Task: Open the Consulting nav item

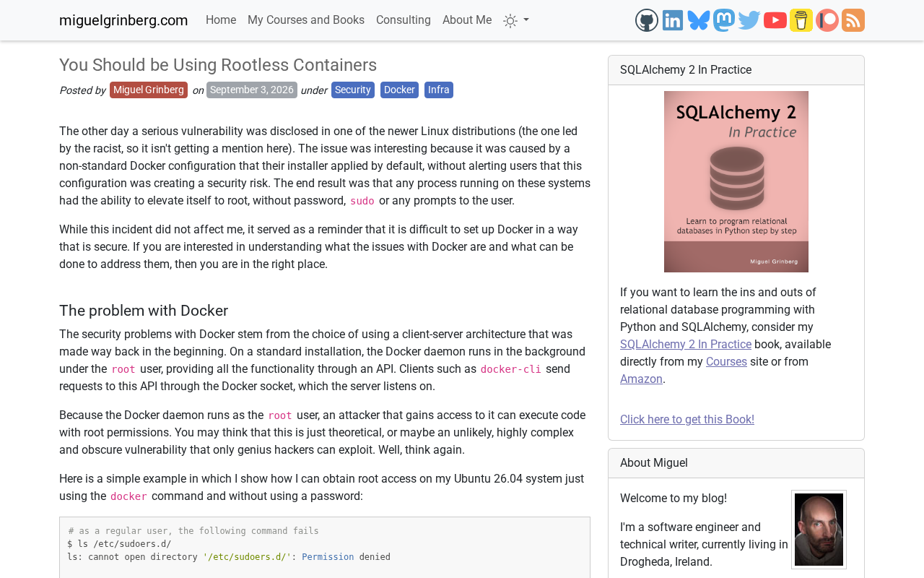Action: [x=404, y=20]
